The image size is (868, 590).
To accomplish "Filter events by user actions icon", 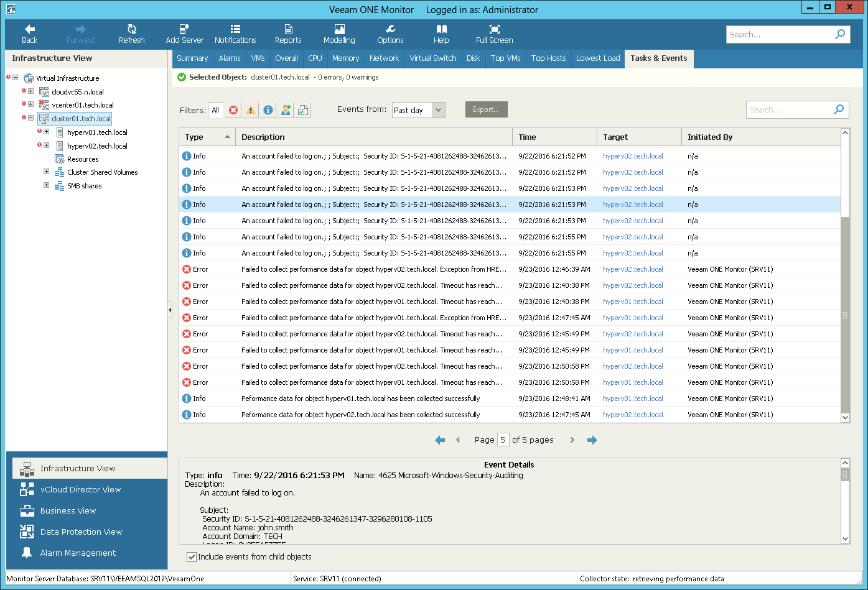I will 286,110.
